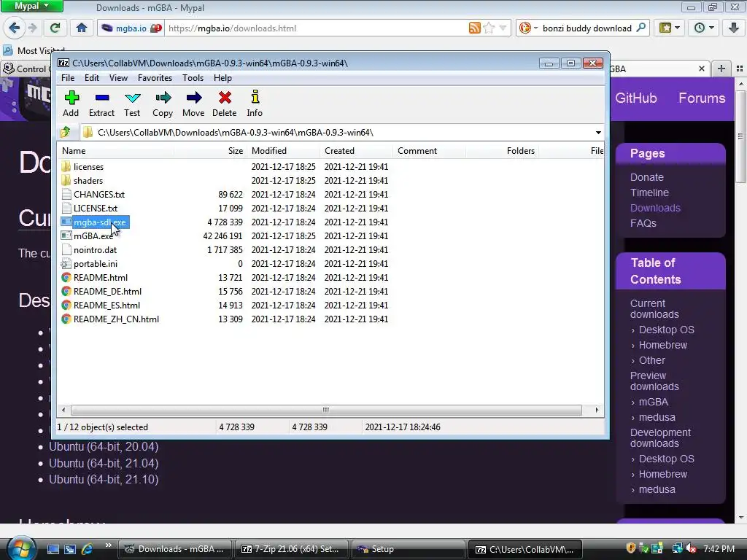Click the muted volume tray icon
Screen dimensions: 747x560
click(x=691, y=548)
